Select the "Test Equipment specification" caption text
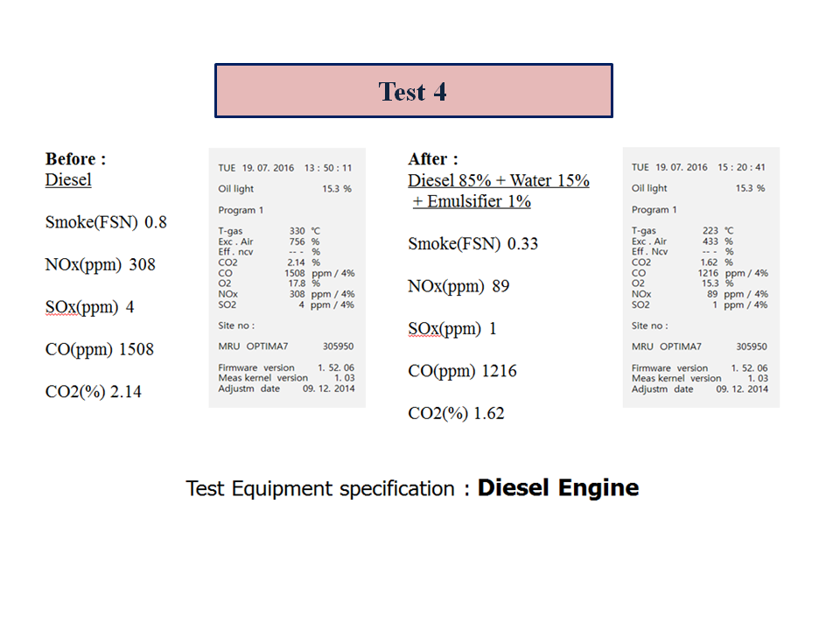 coord(320,488)
